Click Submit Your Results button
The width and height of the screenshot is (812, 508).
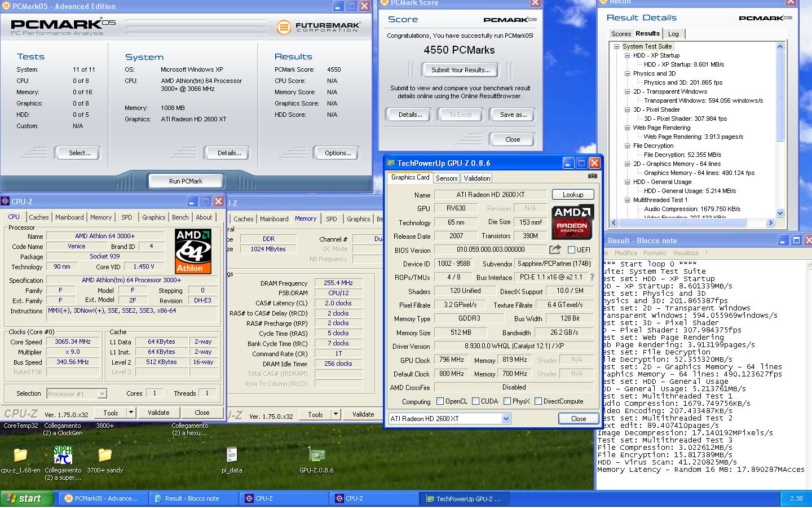point(460,70)
